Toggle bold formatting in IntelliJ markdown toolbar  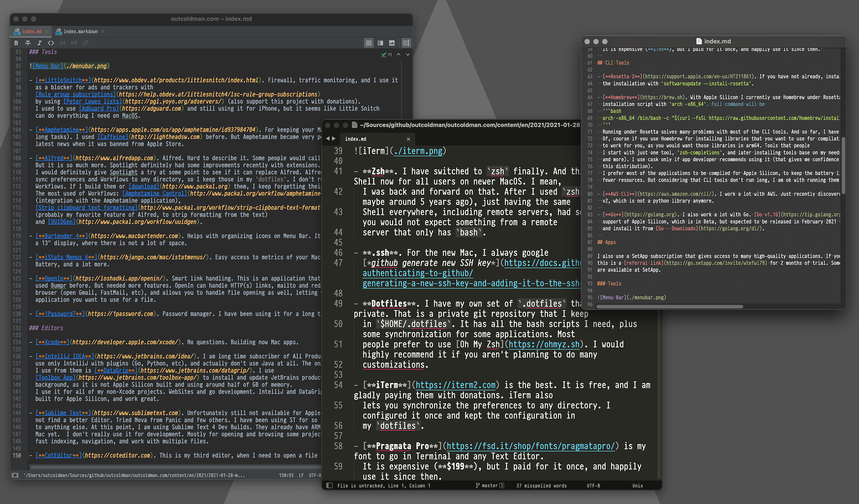point(16,43)
